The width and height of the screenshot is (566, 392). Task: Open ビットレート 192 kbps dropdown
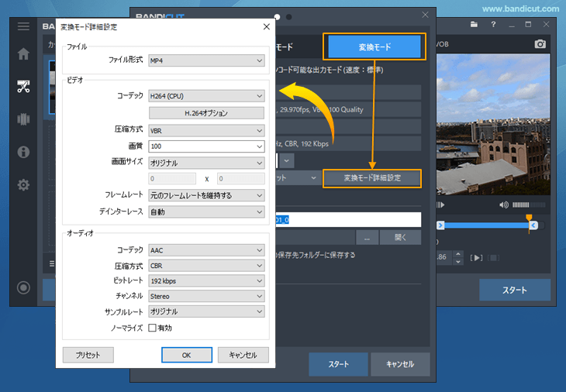pos(206,281)
